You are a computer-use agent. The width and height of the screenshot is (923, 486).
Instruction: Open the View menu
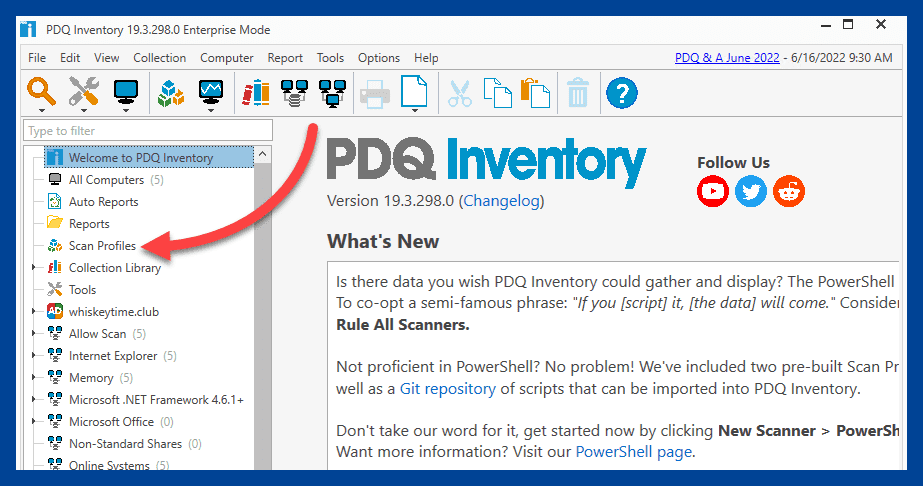click(x=107, y=58)
